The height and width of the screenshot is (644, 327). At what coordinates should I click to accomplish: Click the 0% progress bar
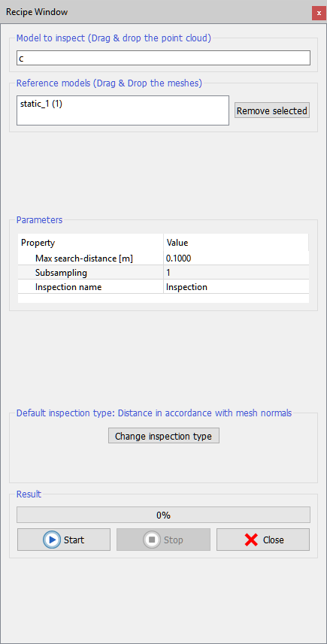(x=164, y=515)
